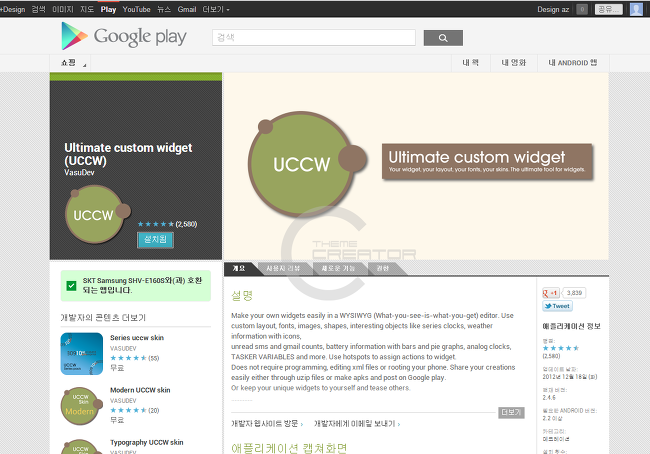Click the 2.4.6 version value
Viewport: 650px width, 454px height.
pyautogui.click(x=549, y=397)
